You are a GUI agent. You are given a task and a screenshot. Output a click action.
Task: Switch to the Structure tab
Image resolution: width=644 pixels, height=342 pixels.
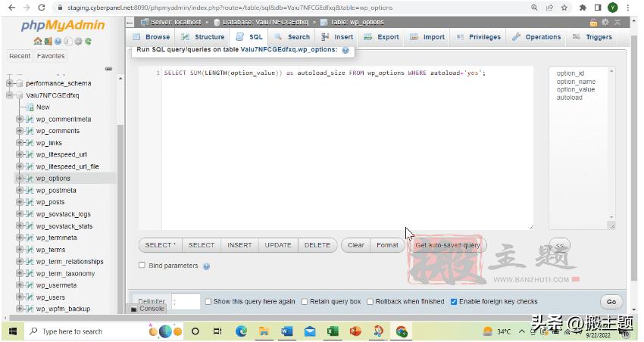point(202,36)
